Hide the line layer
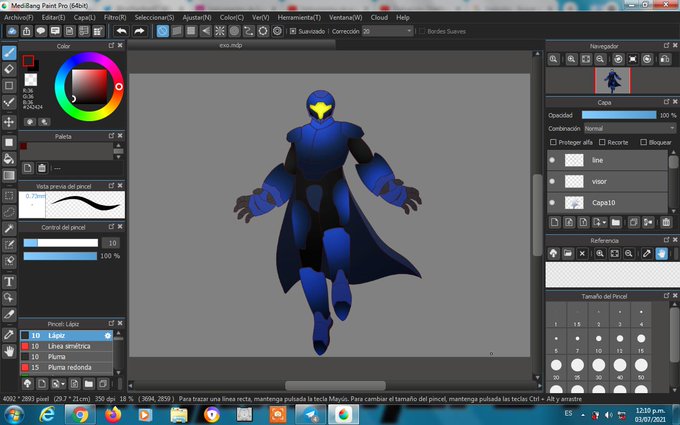 coord(552,160)
